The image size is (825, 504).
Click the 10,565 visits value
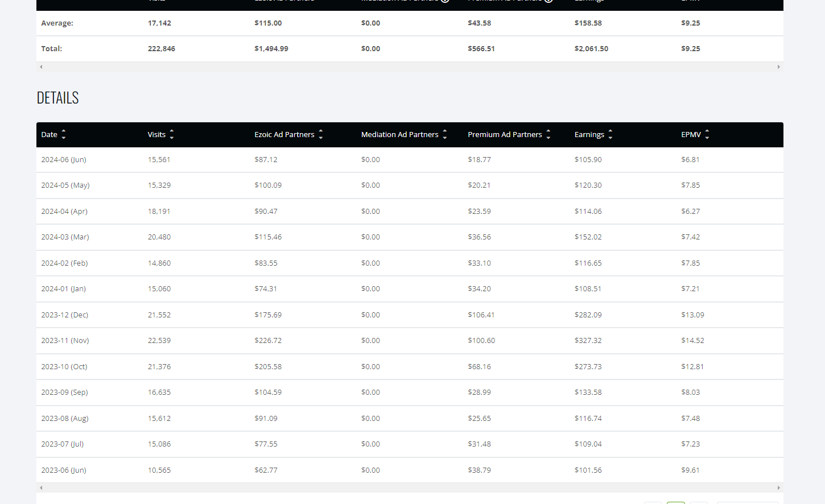159,470
